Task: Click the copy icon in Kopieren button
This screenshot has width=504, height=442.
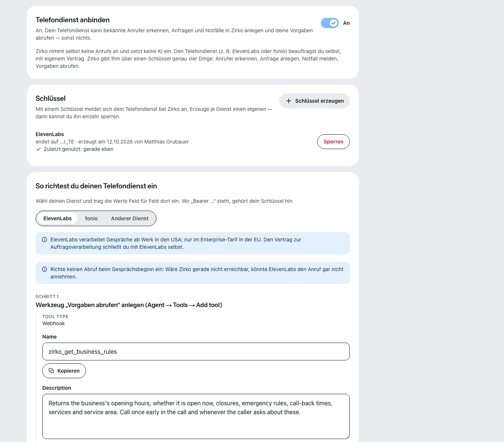Action: pyautogui.click(x=52, y=371)
